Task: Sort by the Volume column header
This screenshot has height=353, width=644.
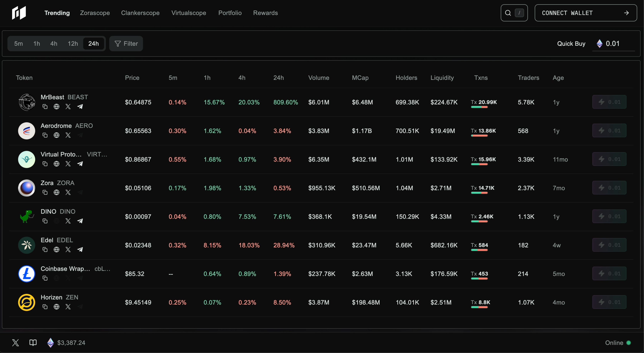Action: tap(319, 78)
